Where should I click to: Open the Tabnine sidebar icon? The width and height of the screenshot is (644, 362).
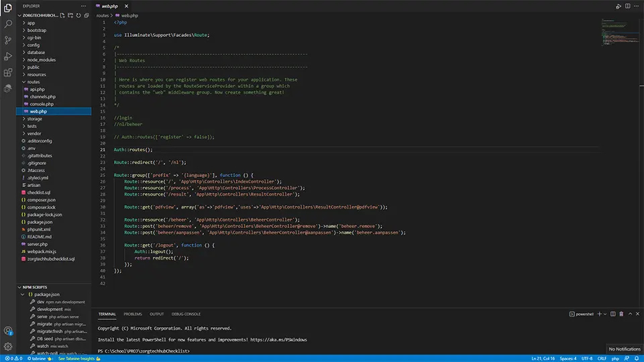pyautogui.click(x=8, y=88)
